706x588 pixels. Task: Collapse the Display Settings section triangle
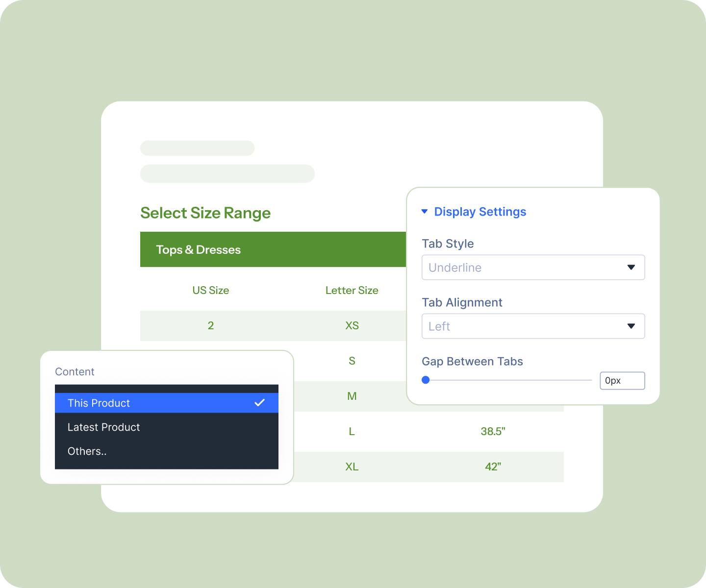[425, 212]
